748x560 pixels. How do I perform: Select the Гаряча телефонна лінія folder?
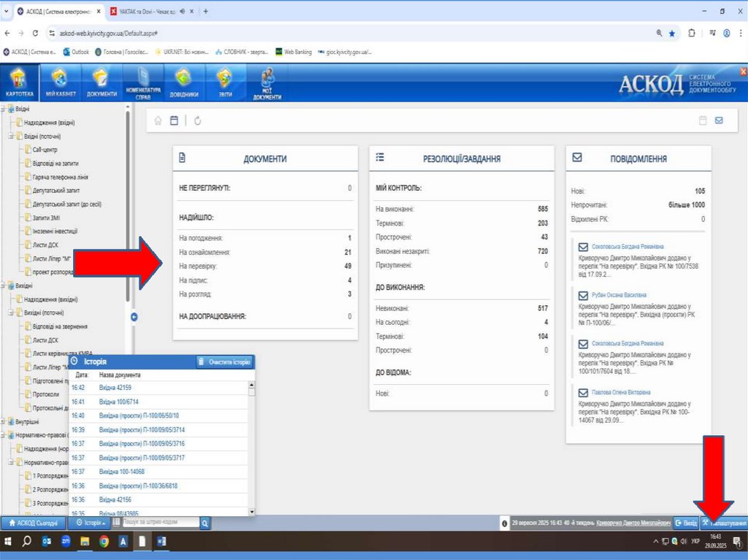60,177
